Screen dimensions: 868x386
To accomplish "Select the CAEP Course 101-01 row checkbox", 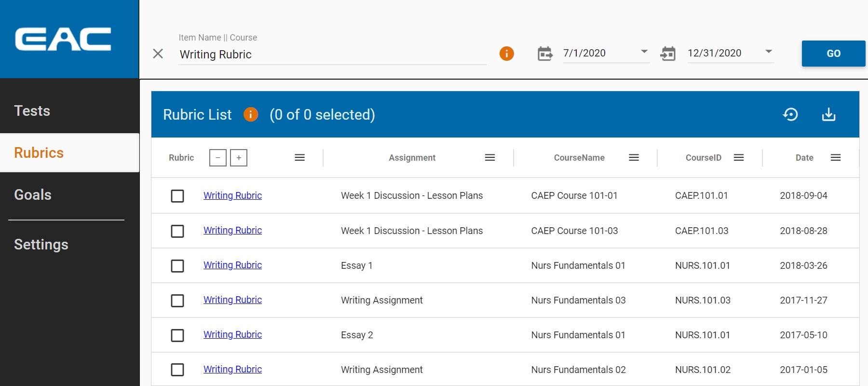I will pos(177,196).
